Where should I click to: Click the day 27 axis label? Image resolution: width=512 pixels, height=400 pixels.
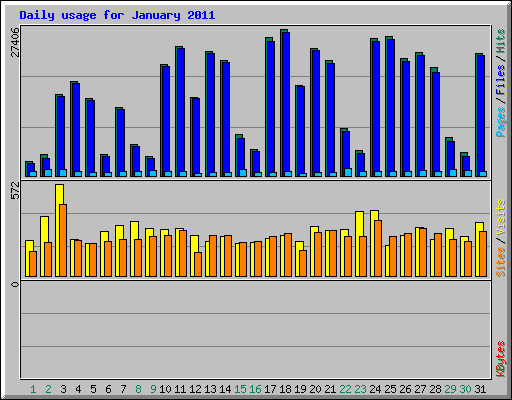[420, 389]
